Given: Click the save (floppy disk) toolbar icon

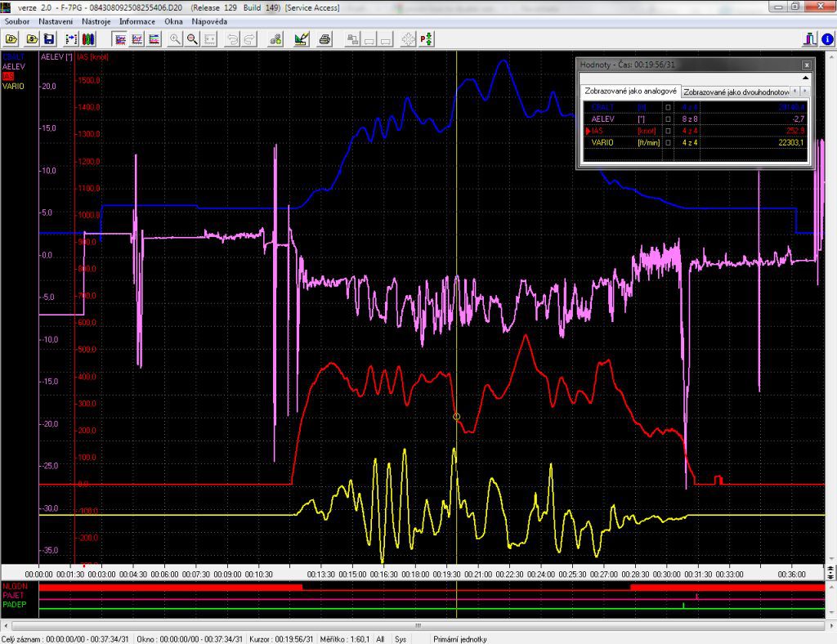Looking at the screenshot, I should (49, 38).
